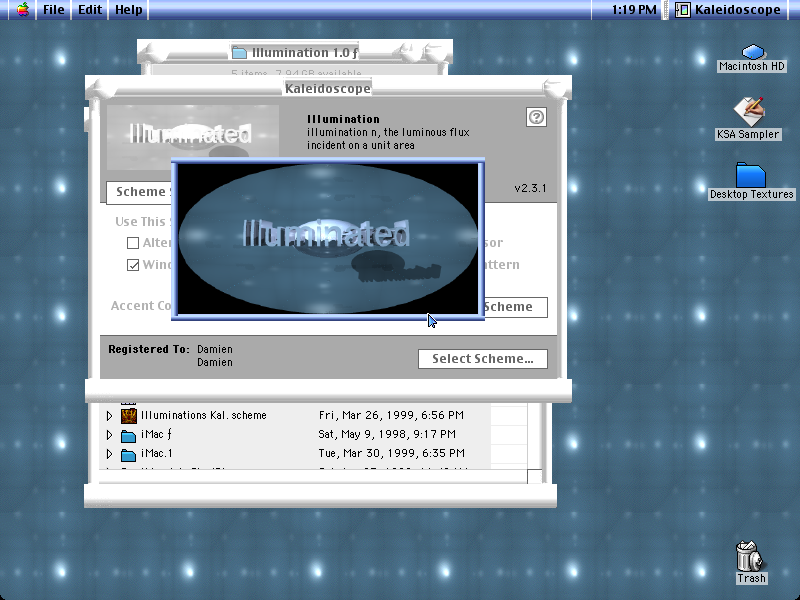Screen dimensions: 800x600
Task: Expand the iMac ƒ folder row
Action: [109, 435]
